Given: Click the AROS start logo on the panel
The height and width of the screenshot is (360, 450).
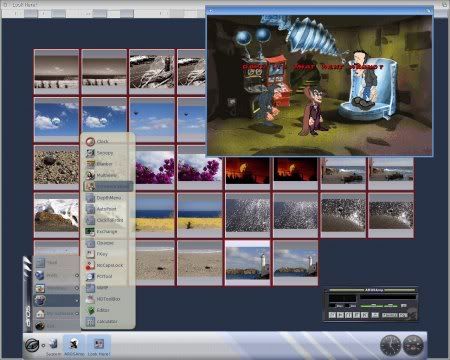Looking at the screenshot, I should point(33,344).
